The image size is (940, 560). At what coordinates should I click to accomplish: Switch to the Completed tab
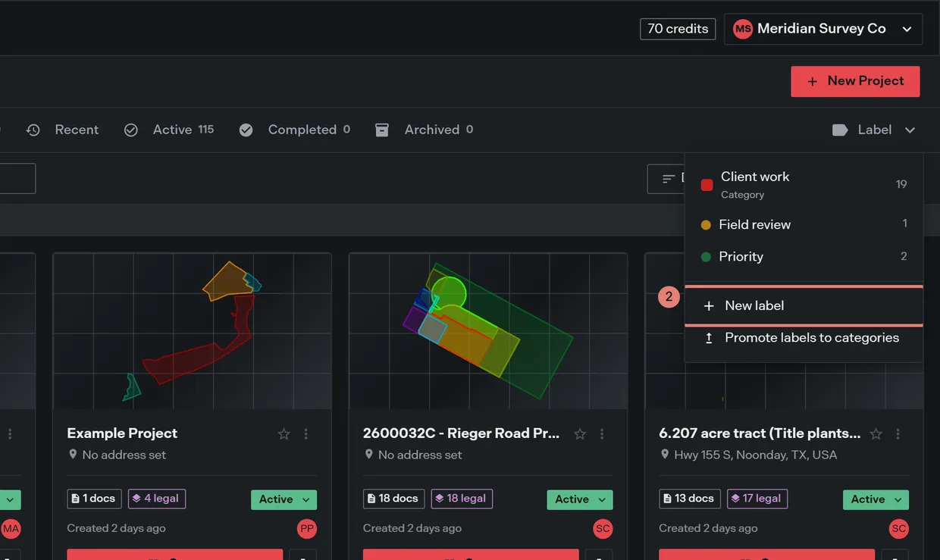click(x=295, y=130)
